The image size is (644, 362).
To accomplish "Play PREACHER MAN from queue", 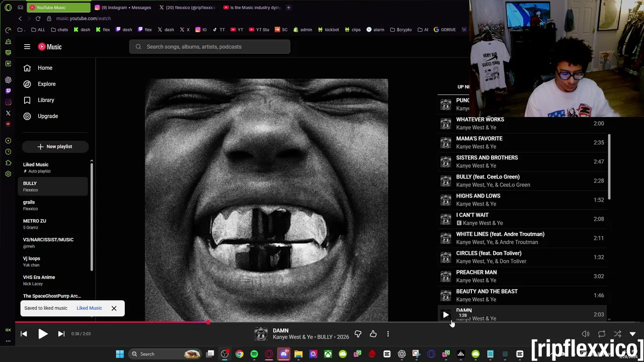I will click(x=522, y=277).
